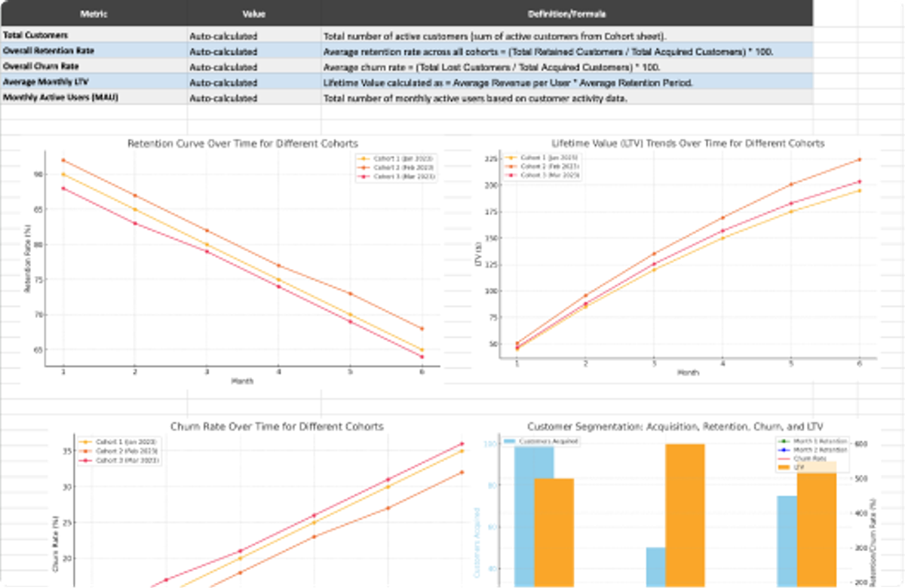Screen dimensions: 905x588
Task: Click the Cohort 2 (Feb 2023) legend marker in the Retention chart
Action: pos(362,167)
